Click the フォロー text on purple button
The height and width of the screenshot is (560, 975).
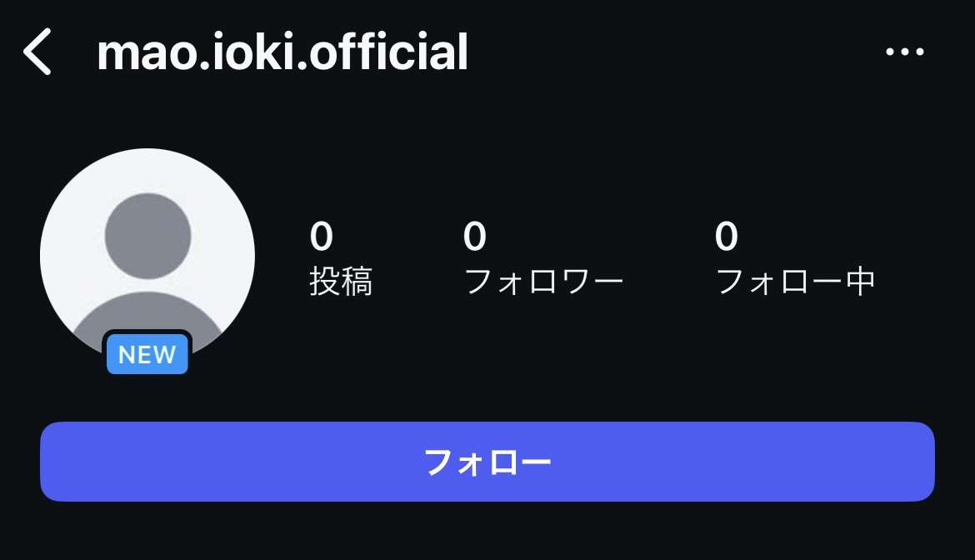(x=487, y=462)
